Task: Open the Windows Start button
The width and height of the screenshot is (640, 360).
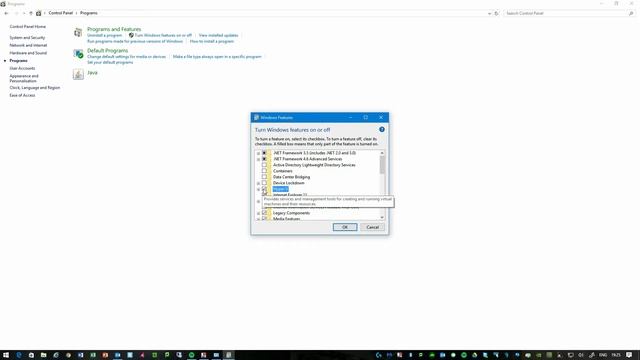Action: (6, 355)
